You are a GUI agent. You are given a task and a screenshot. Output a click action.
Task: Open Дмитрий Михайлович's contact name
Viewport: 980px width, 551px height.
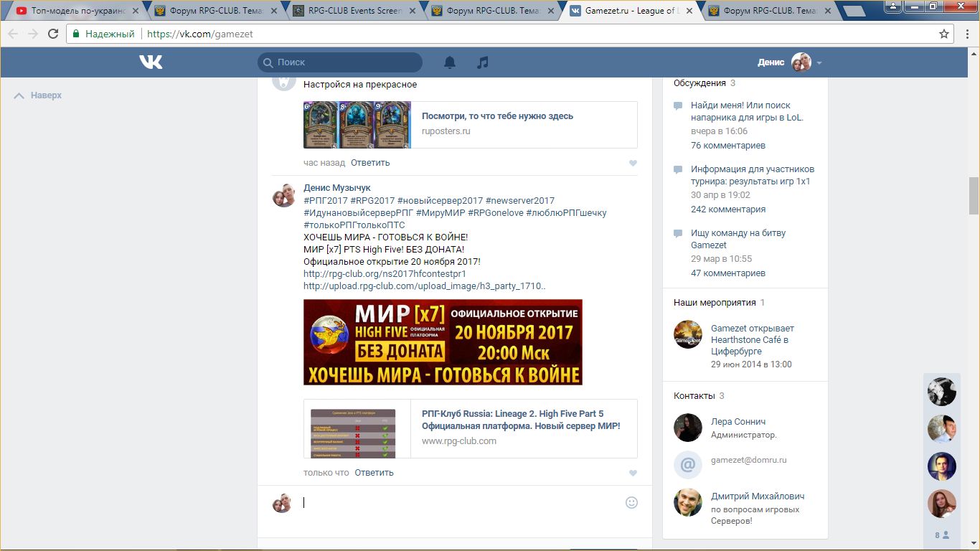pyautogui.click(x=758, y=496)
